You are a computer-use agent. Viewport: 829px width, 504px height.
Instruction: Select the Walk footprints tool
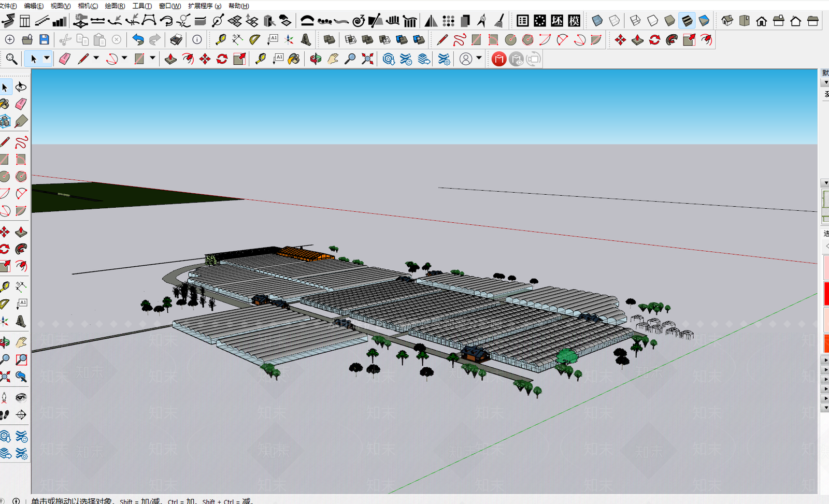pos(5,414)
